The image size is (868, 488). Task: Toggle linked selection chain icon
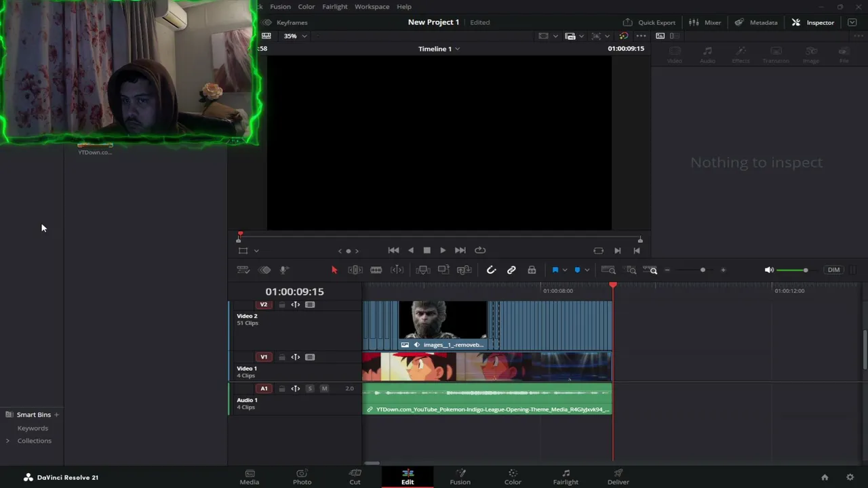pos(511,270)
